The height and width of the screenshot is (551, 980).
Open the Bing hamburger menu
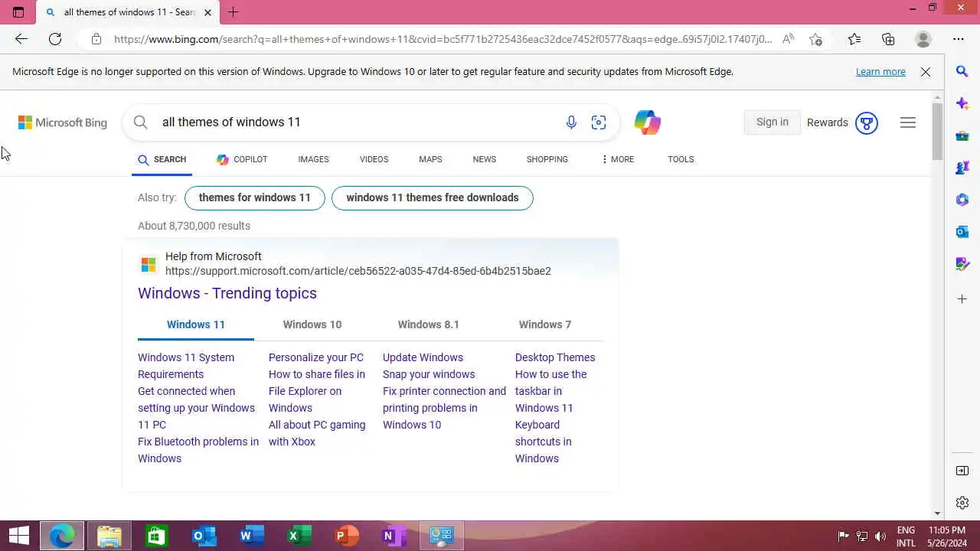point(908,122)
